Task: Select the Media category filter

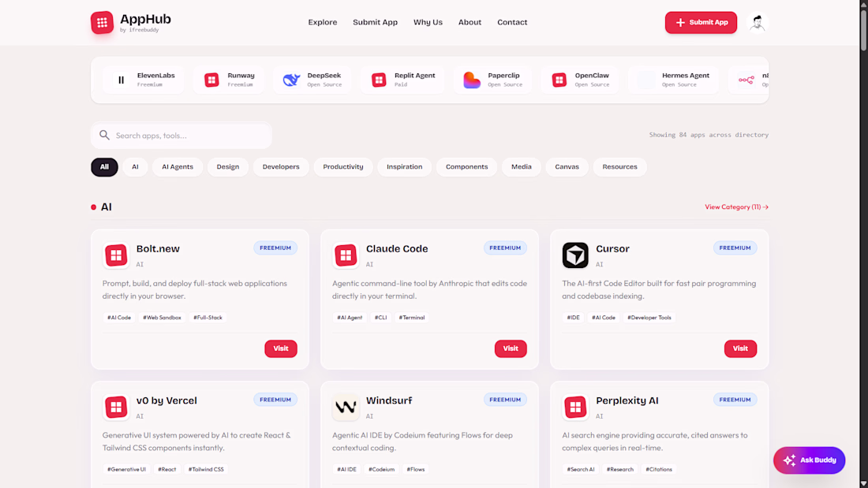Action: [521, 166]
